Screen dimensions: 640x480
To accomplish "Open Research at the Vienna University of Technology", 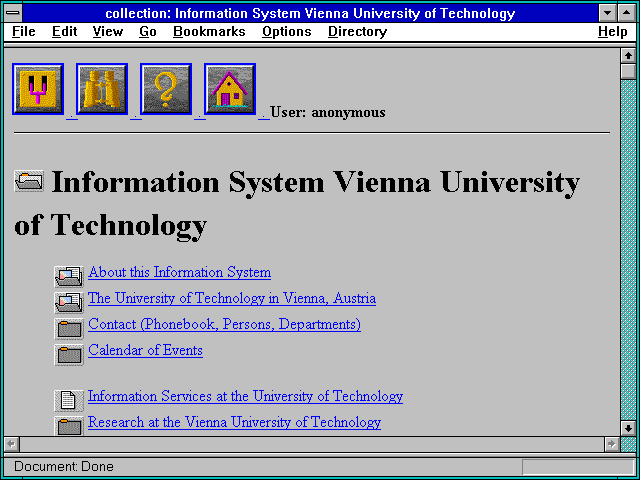I will [x=234, y=422].
